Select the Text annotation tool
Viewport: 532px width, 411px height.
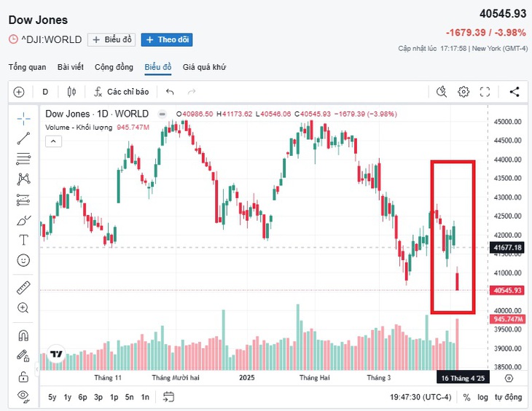pyautogui.click(x=23, y=240)
